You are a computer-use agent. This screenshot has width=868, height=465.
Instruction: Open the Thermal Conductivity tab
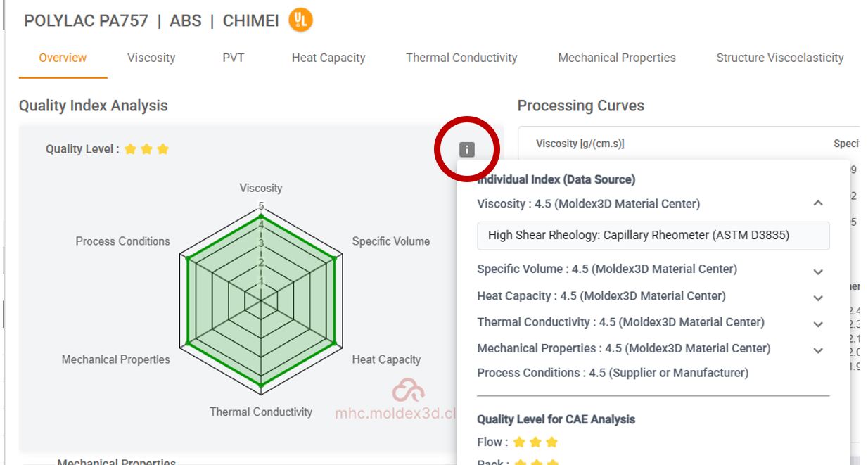click(x=461, y=58)
